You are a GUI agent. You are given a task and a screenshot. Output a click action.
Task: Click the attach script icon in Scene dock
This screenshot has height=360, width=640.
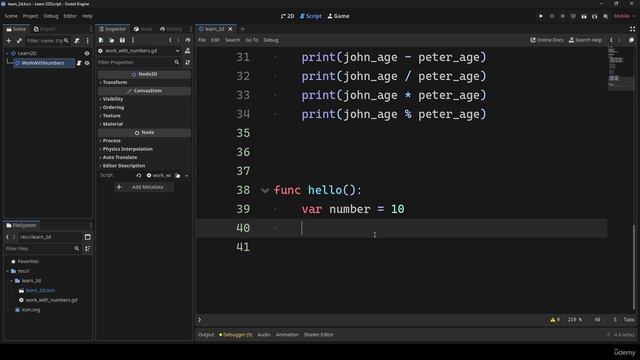click(77, 40)
